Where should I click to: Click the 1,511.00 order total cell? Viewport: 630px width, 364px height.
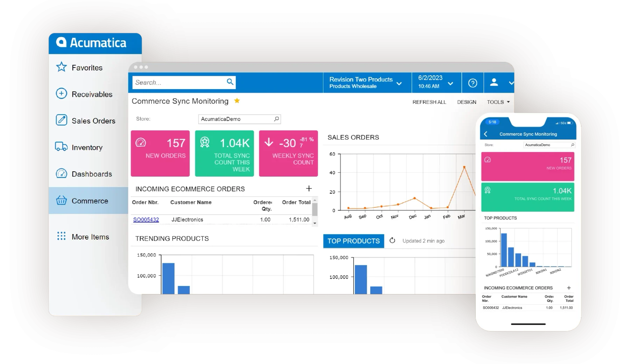click(299, 220)
